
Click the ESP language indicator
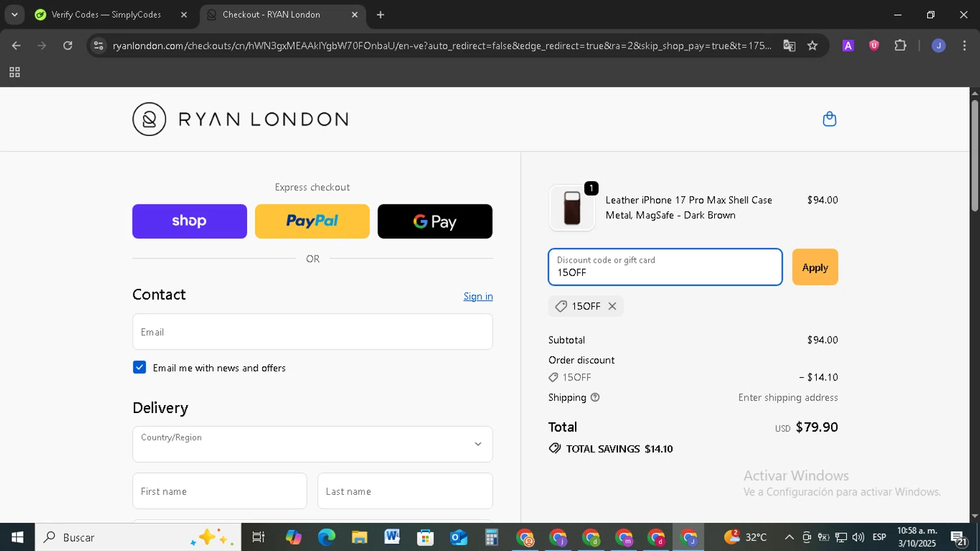pyautogui.click(x=879, y=537)
